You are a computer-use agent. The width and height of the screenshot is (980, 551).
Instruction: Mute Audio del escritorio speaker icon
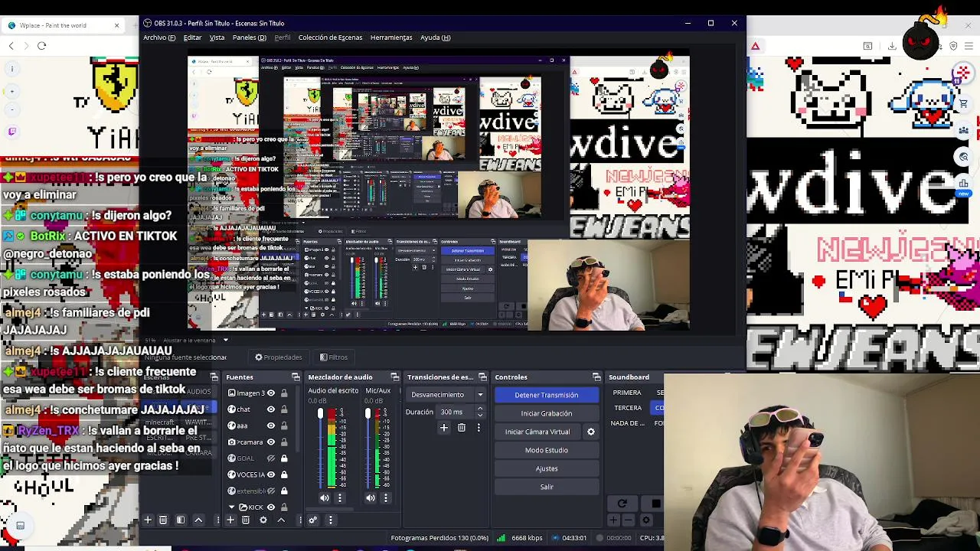click(325, 498)
